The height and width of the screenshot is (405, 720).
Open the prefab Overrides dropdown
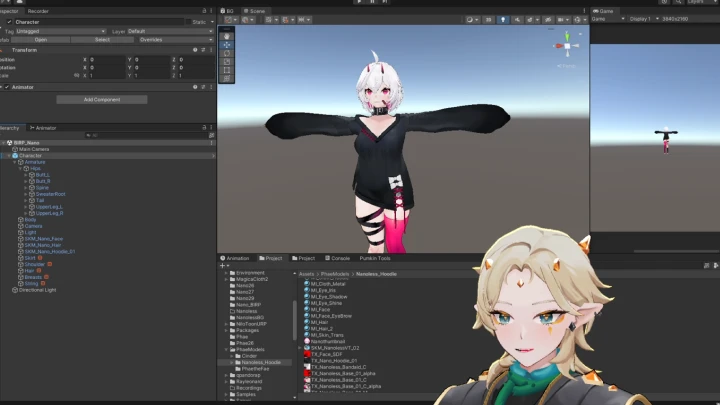[x=175, y=39]
